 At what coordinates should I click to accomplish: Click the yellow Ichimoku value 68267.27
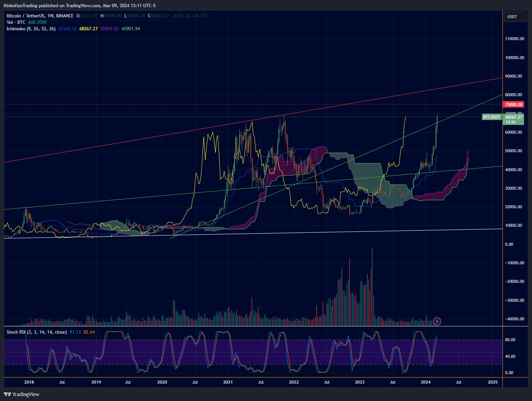click(89, 29)
